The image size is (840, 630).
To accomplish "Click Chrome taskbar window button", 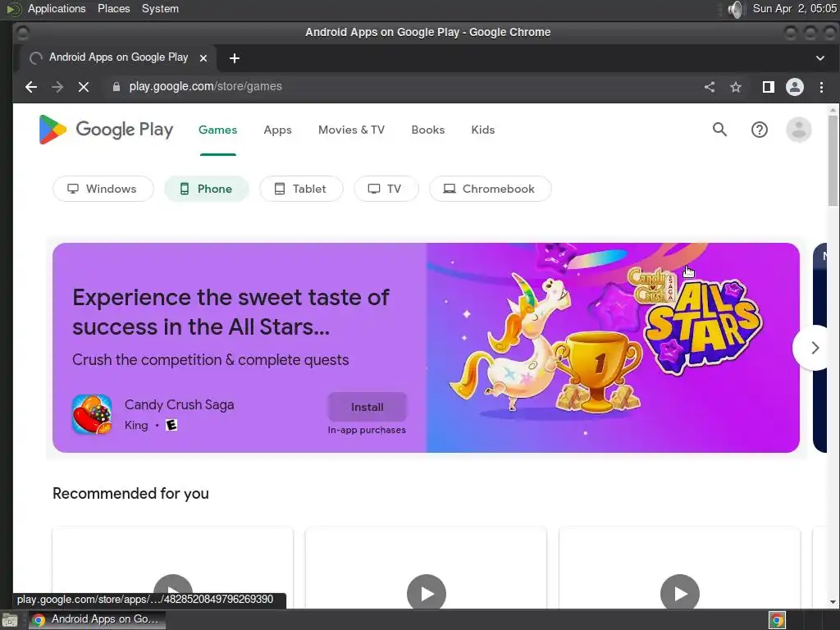I will pyautogui.click(x=97, y=620).
